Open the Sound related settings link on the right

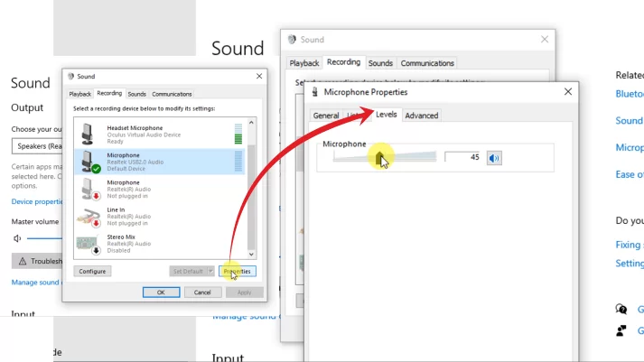tap(630, 121)
